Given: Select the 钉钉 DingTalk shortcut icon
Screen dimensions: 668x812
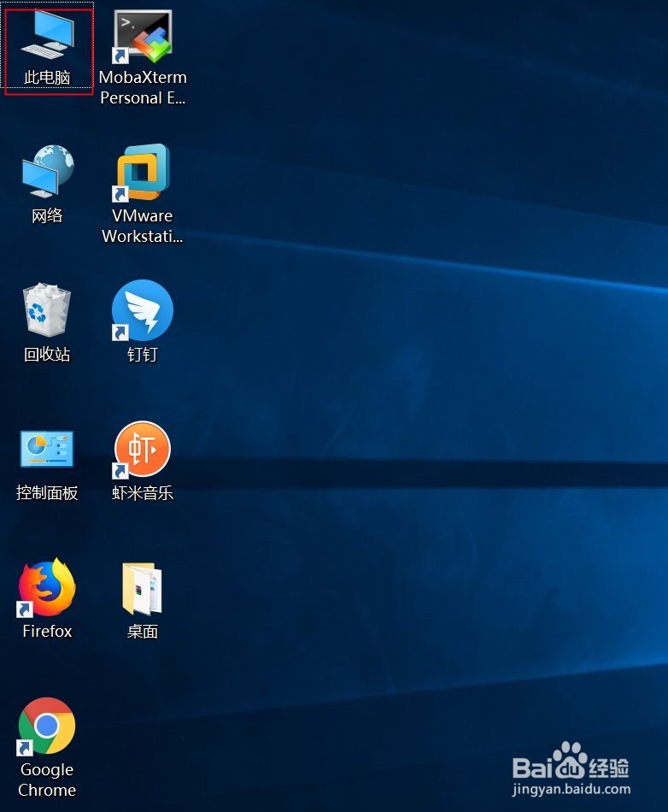Looking at the screenshot, I should (143, 310).
